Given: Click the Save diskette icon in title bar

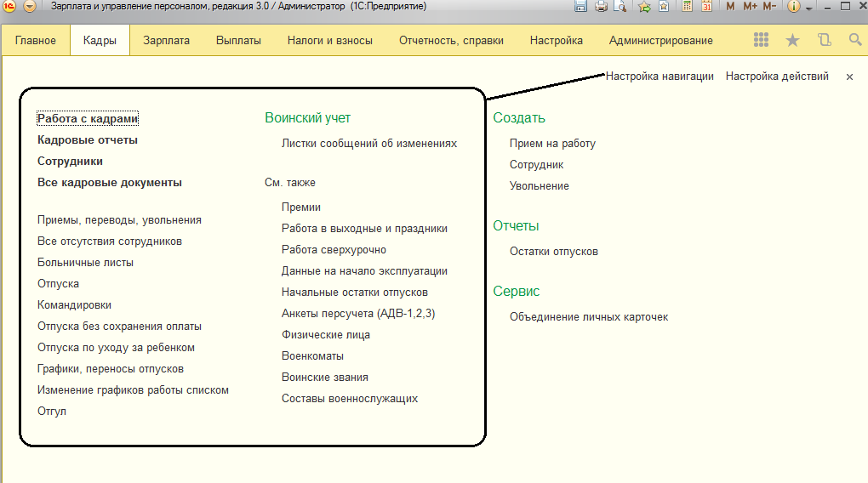Looking at the screenshot, I should click(x=580, y=7).
